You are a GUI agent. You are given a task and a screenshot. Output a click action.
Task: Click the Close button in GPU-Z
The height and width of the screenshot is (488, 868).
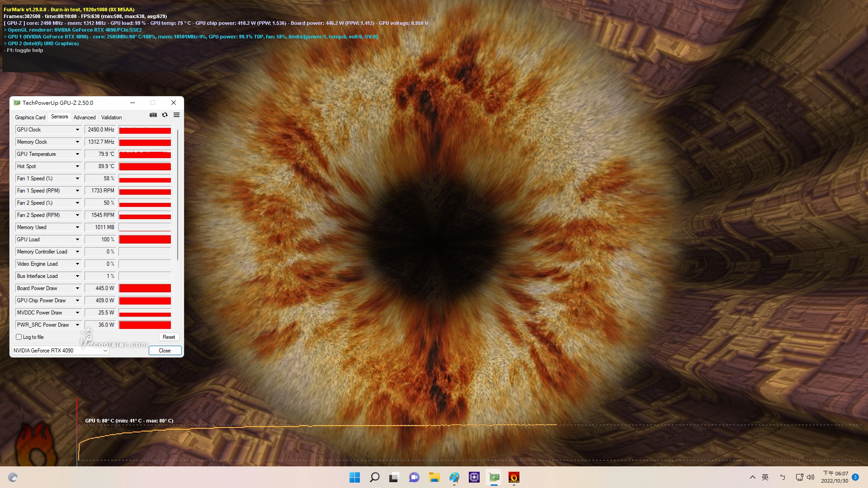165,351
